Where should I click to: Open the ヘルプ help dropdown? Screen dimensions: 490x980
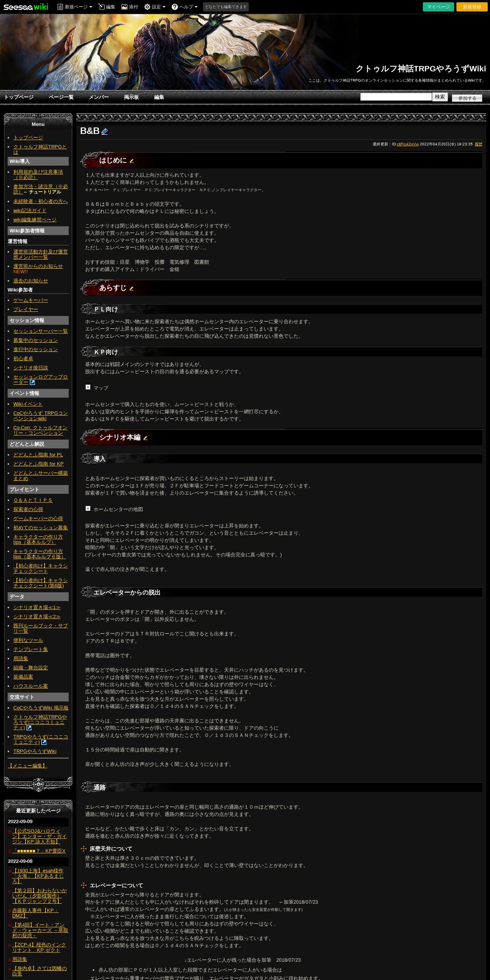(x=184, y=7)
